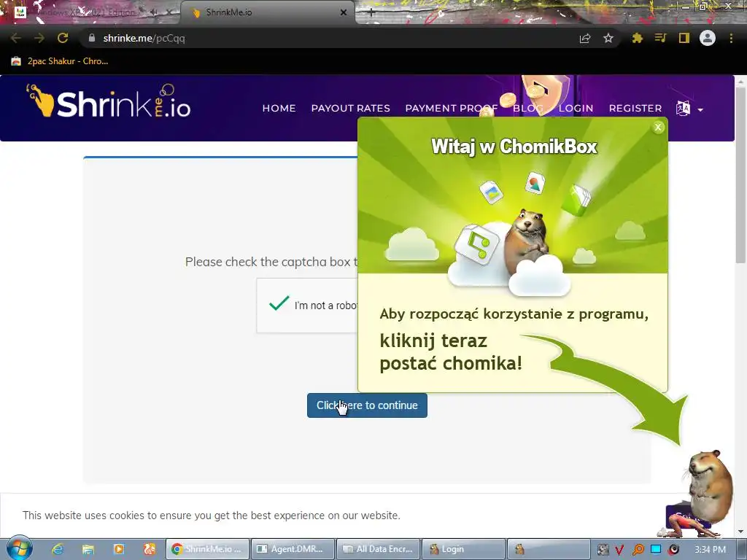Open the media controls playlist icon
The height and width of the screenshot is (560, 747).
pos(661,38)
